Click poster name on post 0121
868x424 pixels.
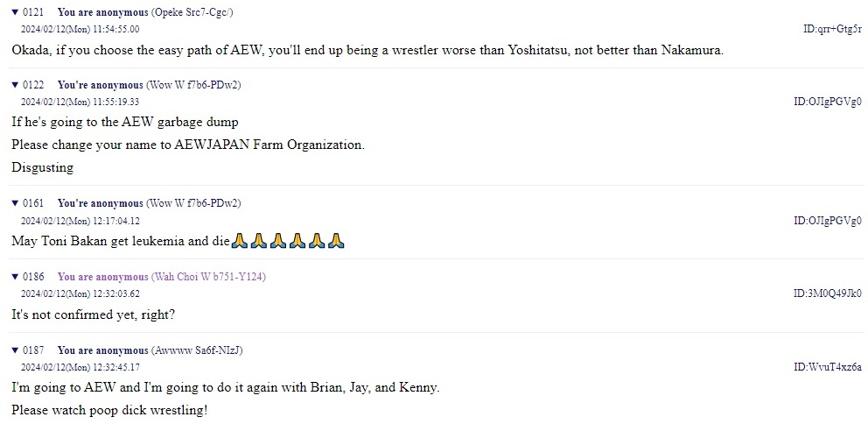(103, 12)
